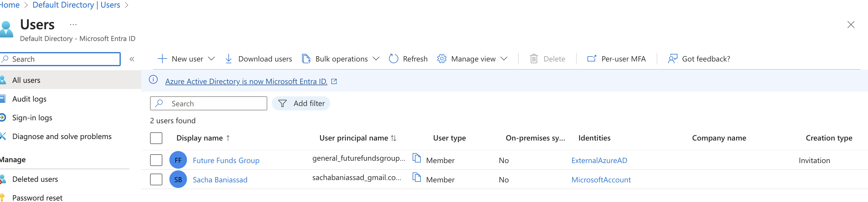Select the Future Funds Group checkbox
The height and width of the screenshot is (202, 868).
coord(156,160)
